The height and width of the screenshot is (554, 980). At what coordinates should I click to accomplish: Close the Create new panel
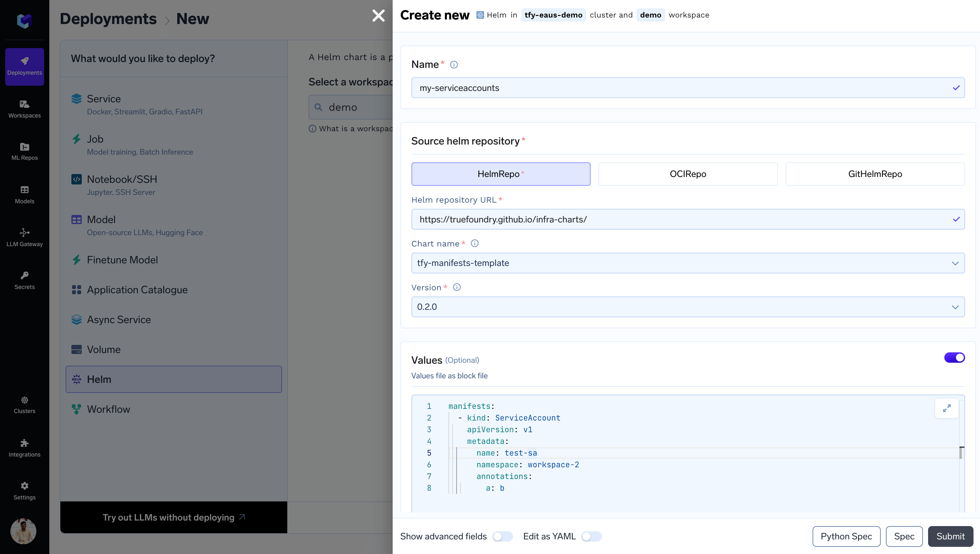(x=378, y=16)
